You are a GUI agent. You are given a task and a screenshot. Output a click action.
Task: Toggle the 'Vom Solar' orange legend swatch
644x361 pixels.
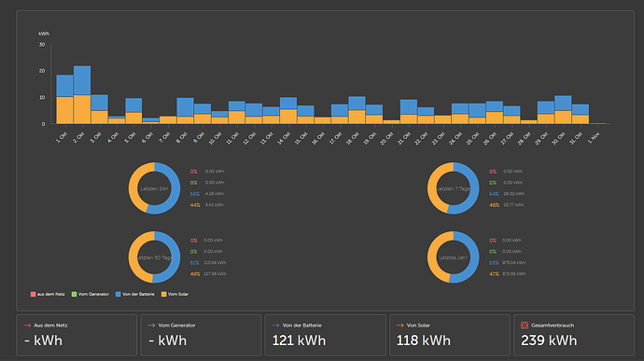(164, 294)
